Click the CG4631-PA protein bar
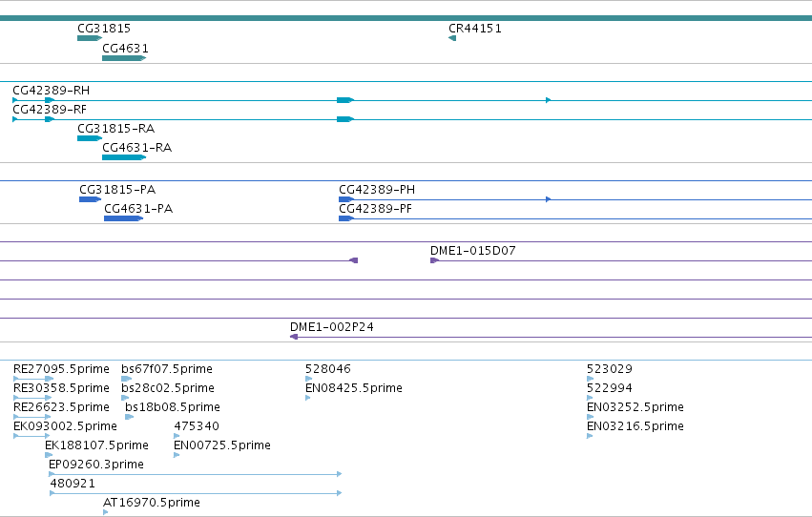 point(124,218)
